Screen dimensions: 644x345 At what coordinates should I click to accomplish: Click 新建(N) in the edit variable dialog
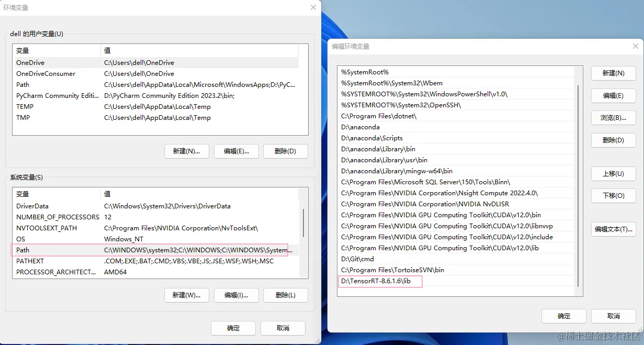[x=613, y=73]
